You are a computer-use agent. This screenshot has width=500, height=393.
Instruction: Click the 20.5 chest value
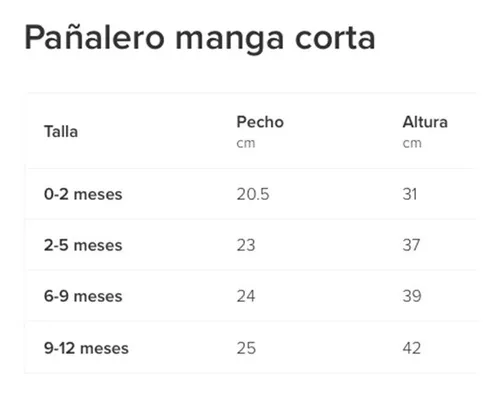pos(253,194)
